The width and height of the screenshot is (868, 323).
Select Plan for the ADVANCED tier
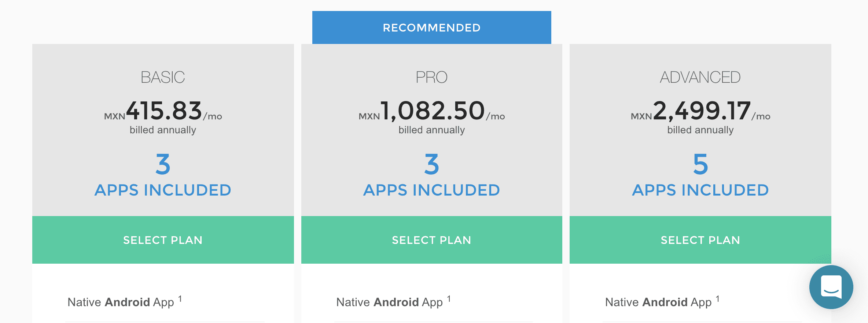(x=700, y=240)
